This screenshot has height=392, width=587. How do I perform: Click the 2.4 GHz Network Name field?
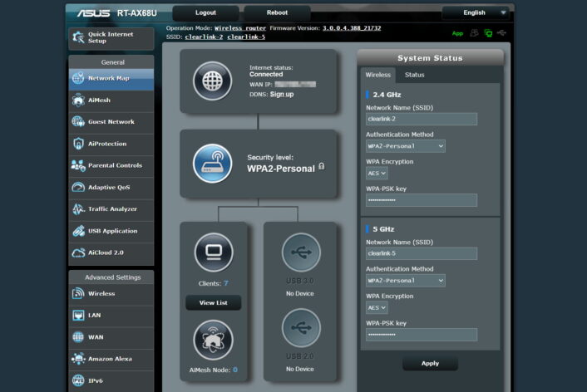(422, 119)
